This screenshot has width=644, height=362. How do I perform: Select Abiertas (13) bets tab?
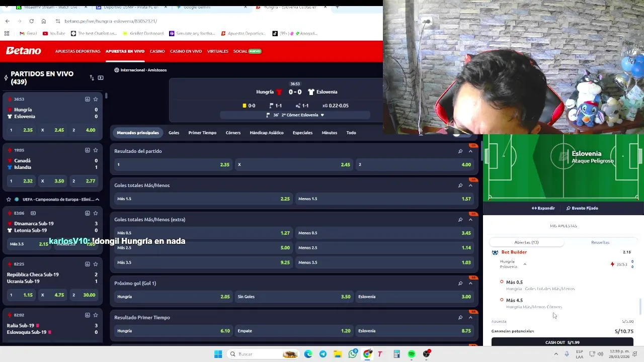(526, 242)
